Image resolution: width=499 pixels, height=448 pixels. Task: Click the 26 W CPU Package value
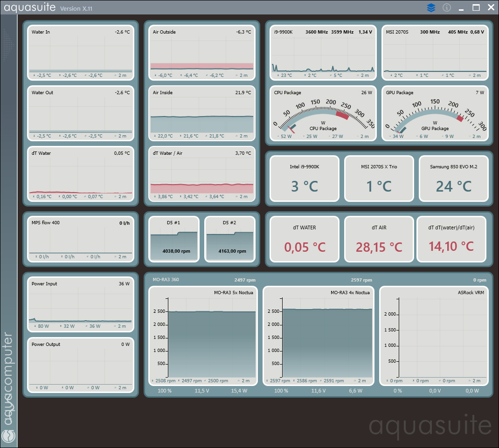367,93
